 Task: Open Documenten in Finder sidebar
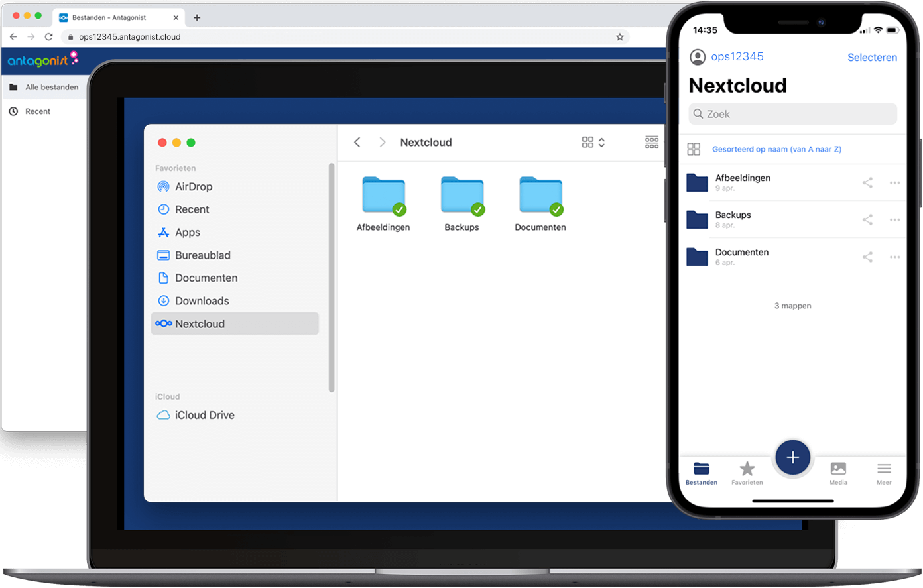coord(197,278)
